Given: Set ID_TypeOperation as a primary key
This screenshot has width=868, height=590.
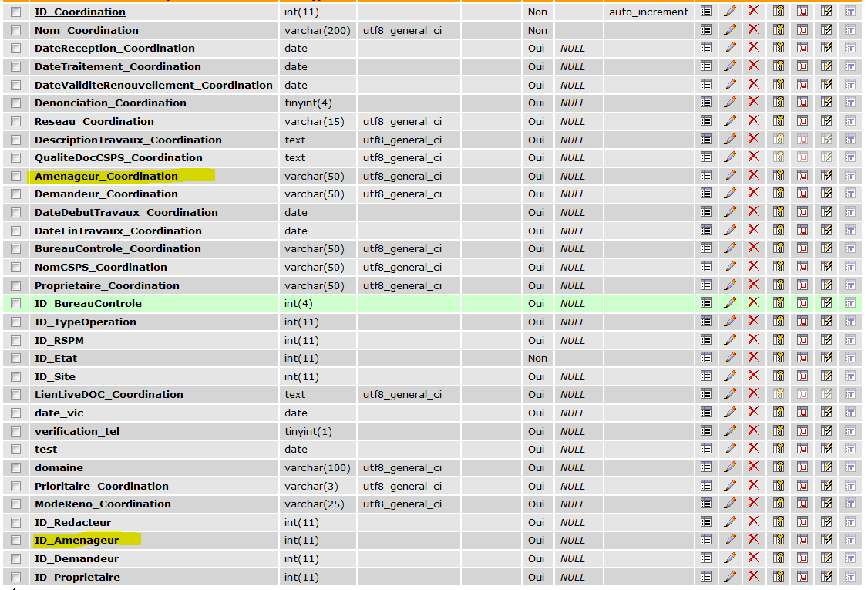Looking at the screenshot, I should (x=778, y=322).
